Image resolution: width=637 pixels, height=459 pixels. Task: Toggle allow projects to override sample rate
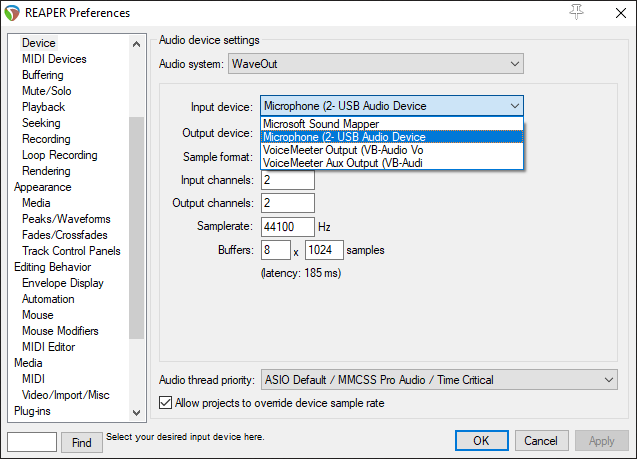click(166, 403)
